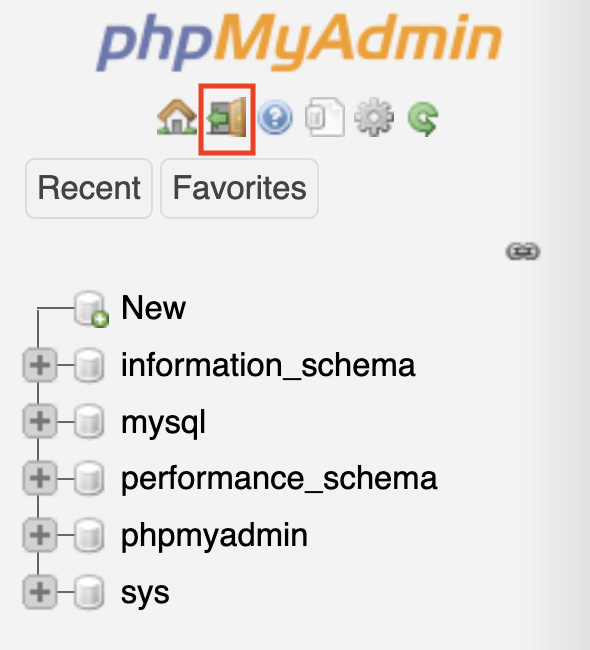Screen dimensions: 590x650
Task: Open navigation panel settings gear icon
Action: [x=374, y=117]
